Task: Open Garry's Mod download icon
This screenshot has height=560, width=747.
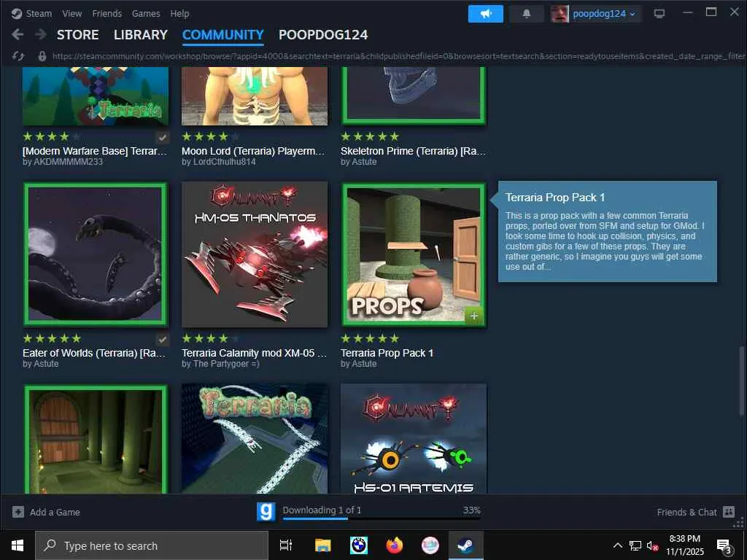Action: 266,512
